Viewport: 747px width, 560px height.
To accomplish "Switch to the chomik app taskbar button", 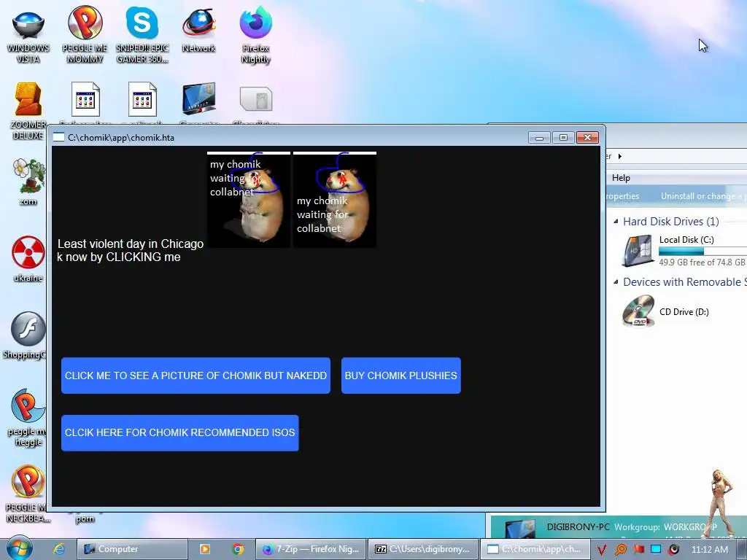I will (535, 549).
